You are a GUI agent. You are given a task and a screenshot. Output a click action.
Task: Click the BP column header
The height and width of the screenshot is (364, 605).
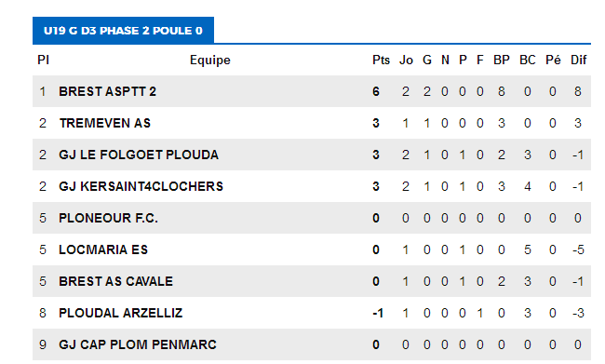(501, 61)
